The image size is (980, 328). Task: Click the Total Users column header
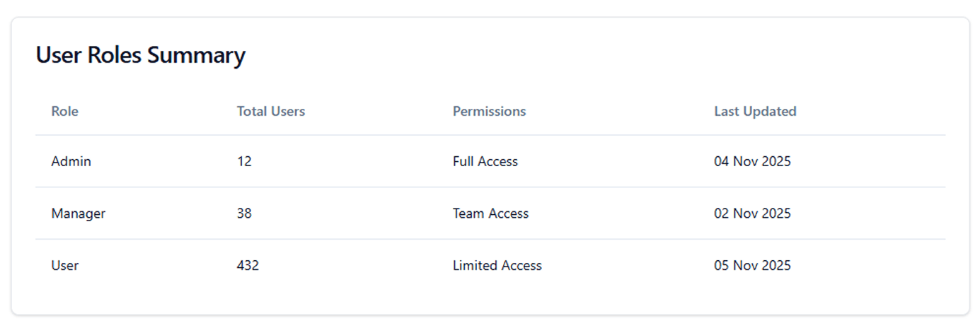[x=271, y=111]
